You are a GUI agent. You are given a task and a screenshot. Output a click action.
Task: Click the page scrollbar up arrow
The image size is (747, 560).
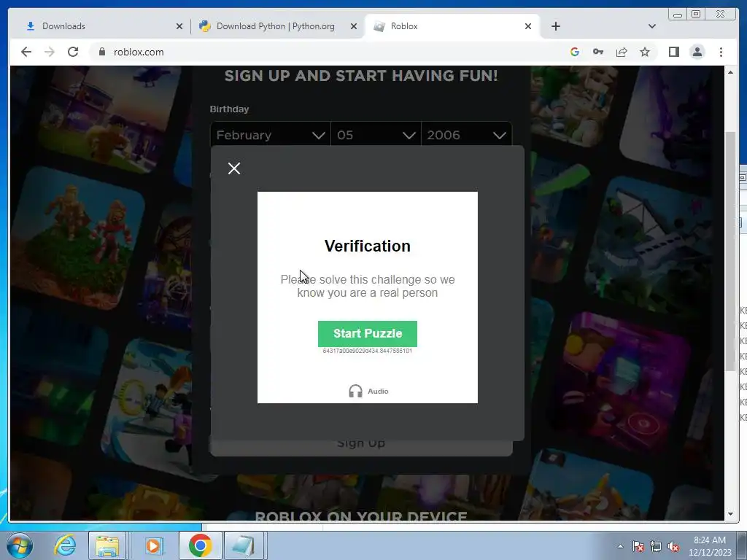[x=730, y=72]
